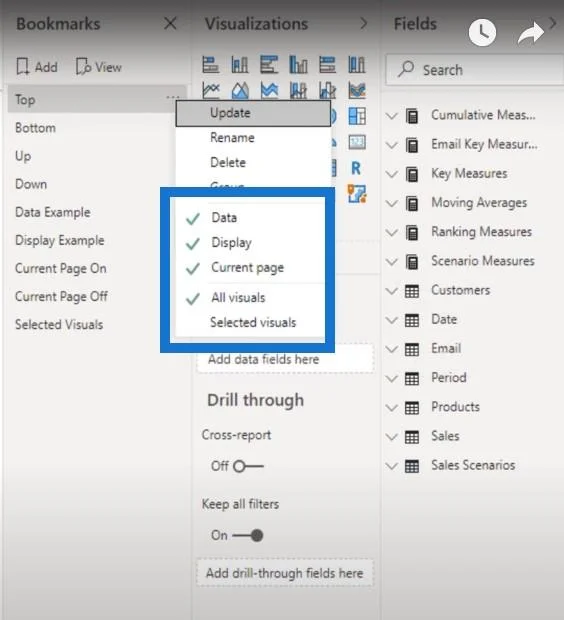Open bookmark View options
Image resolution: width=564 pixels, height=620 pixels.
[99, 67]
